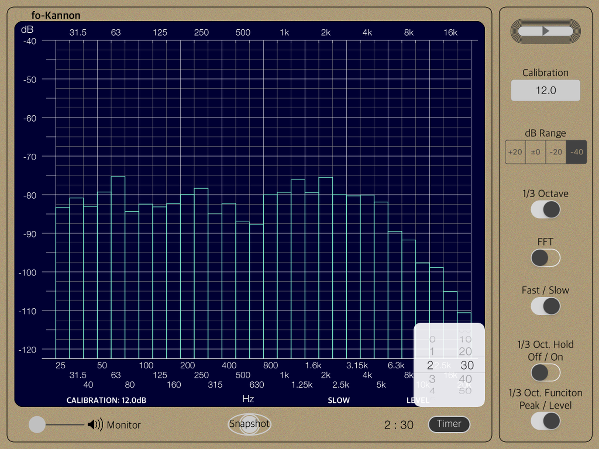Screen dimensions: 599x449
Task: Click the 1k top frequency label
Action: coord(284,32)
